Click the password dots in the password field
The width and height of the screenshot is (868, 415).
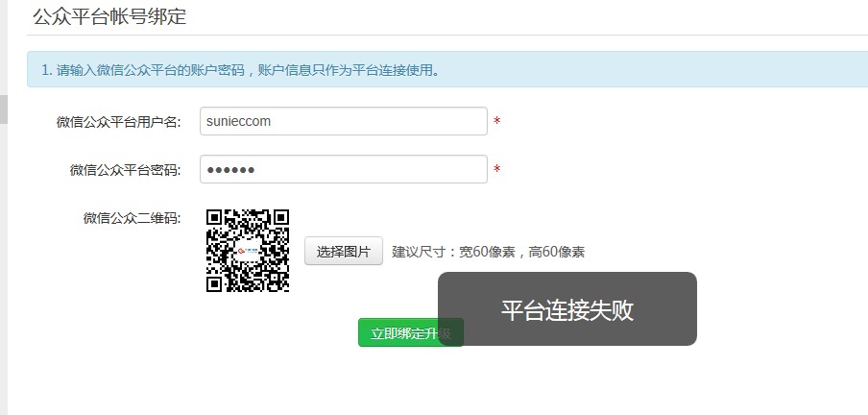(x=230, y=170)
